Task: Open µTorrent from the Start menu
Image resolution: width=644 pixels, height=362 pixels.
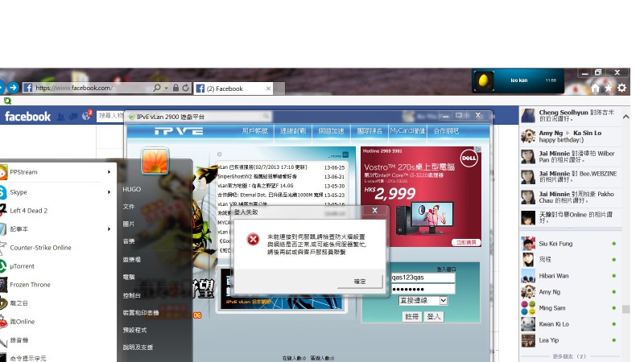Action: pyautogui.click(x=23, y=266)
